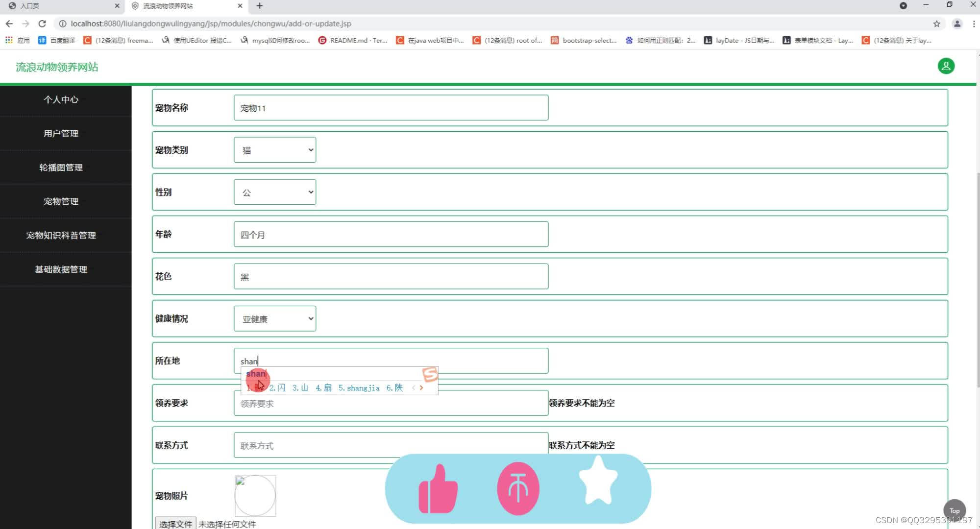The width and height of the screenshot is (980, 529).
Task: Click the 宠物名称 input field
Action: (391, 108)
